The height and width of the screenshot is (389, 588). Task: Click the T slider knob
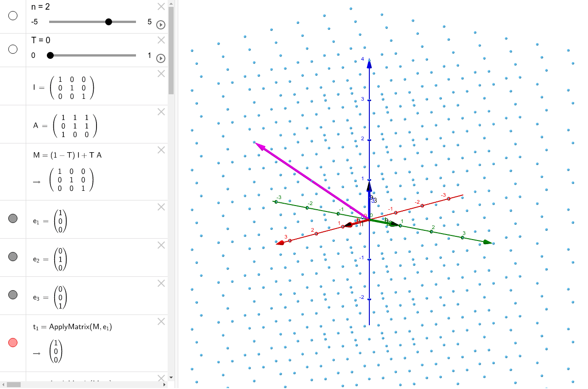tap(50, 55)
